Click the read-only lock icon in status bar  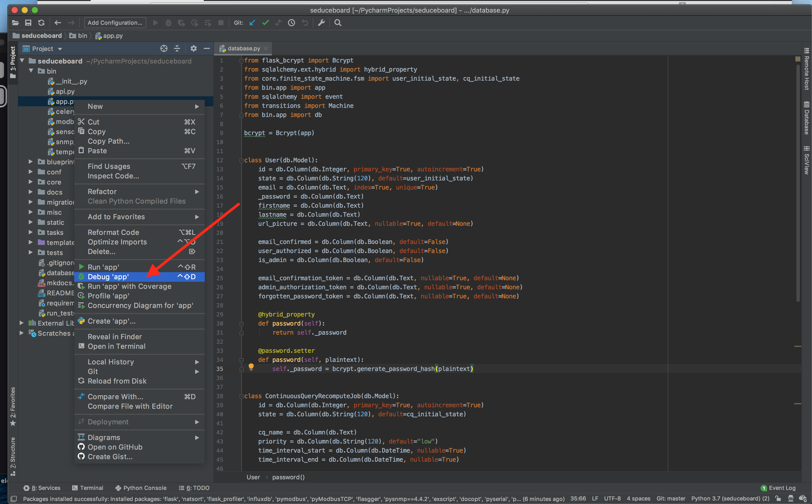click(x=778, y=499)
